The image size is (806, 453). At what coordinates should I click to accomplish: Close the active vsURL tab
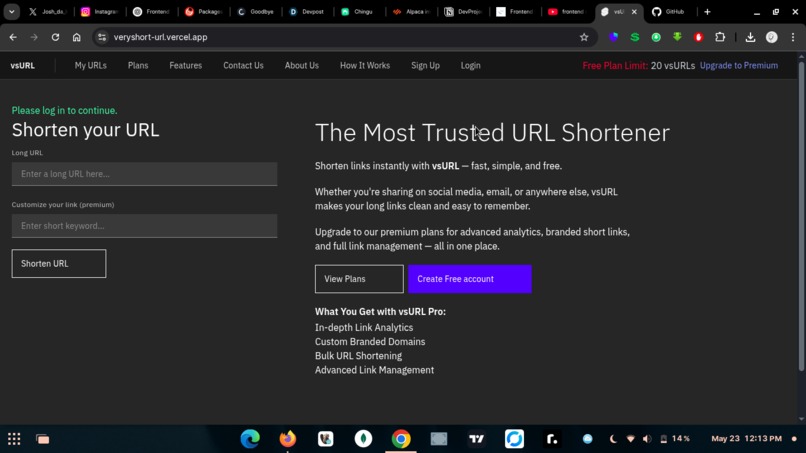point(634,12)
